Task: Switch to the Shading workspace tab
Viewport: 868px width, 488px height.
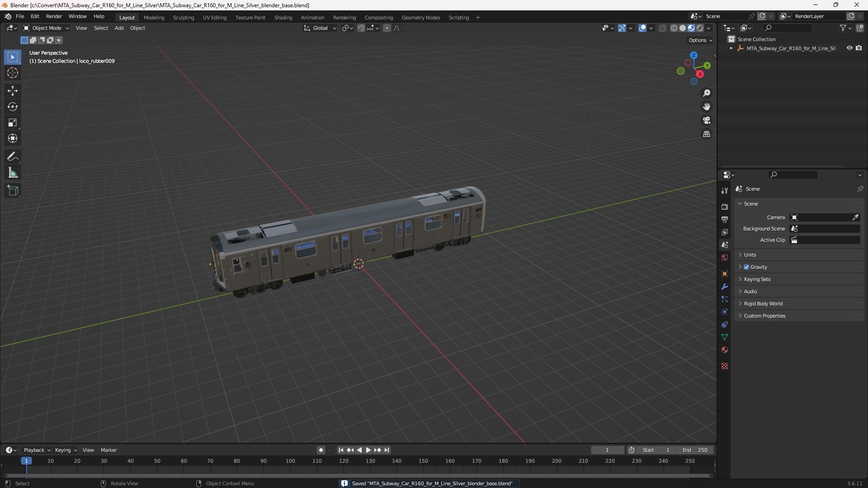Action: click(x=283, y=18)
